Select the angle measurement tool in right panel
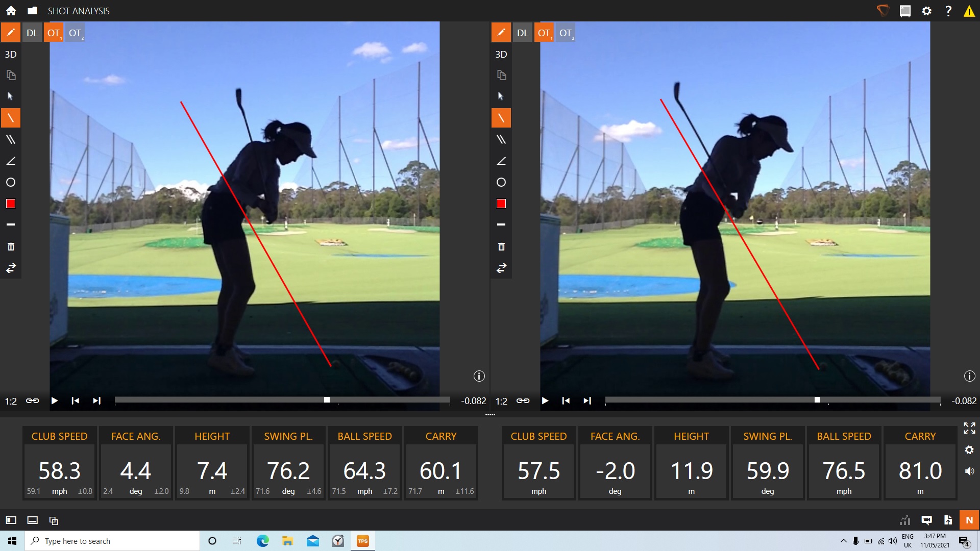 point(501,161)
